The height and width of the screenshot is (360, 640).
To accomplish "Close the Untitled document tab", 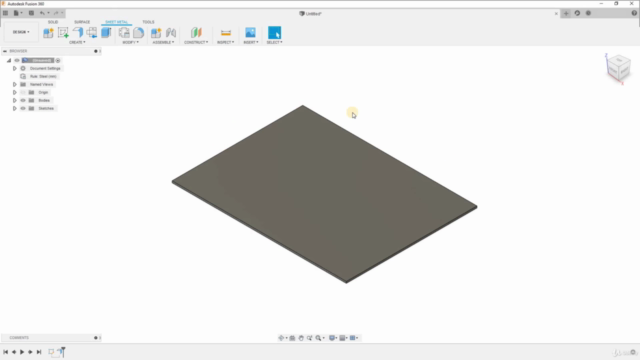I will 556,13.
